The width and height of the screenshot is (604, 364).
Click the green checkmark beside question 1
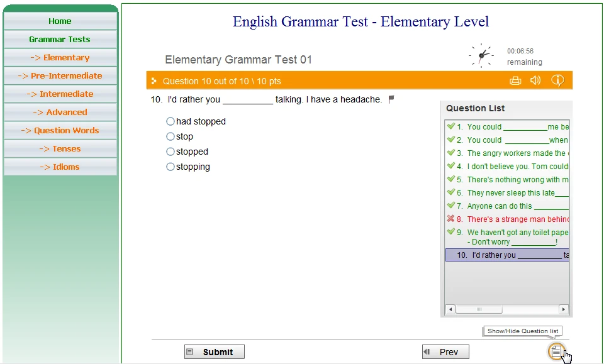click(x=450, y=126)
